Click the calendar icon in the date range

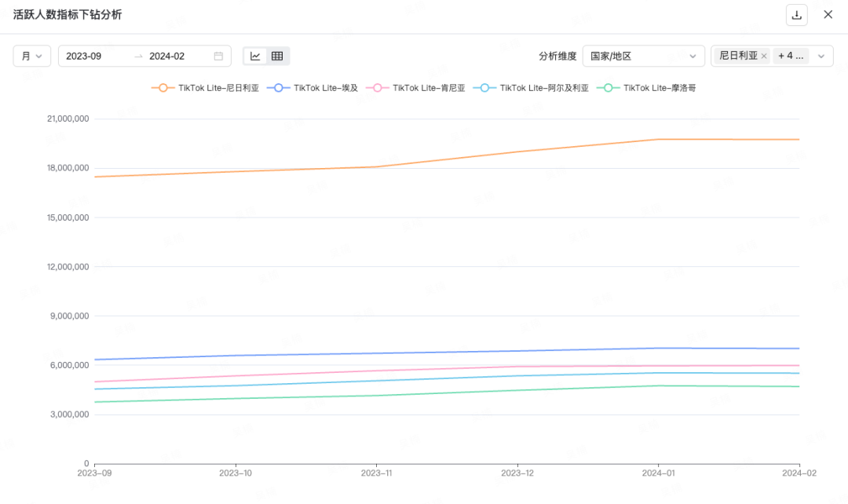218,56
